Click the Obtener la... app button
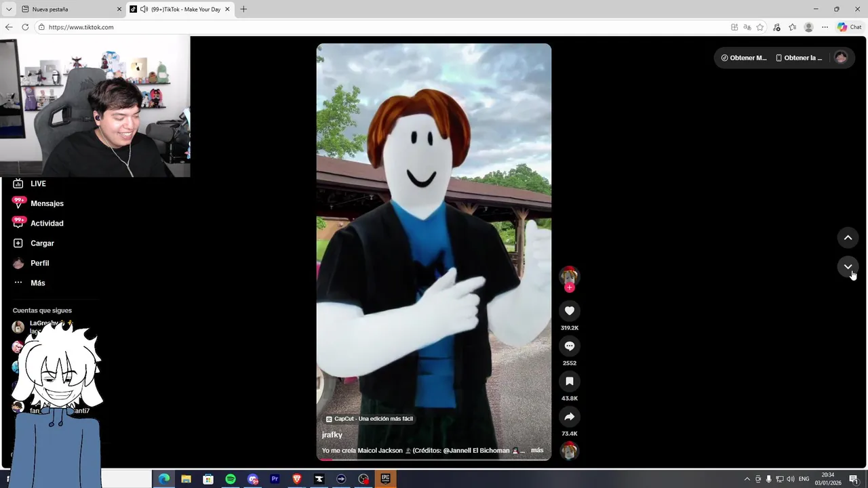The height and width of the screenshot is (488, 868). 798,58
